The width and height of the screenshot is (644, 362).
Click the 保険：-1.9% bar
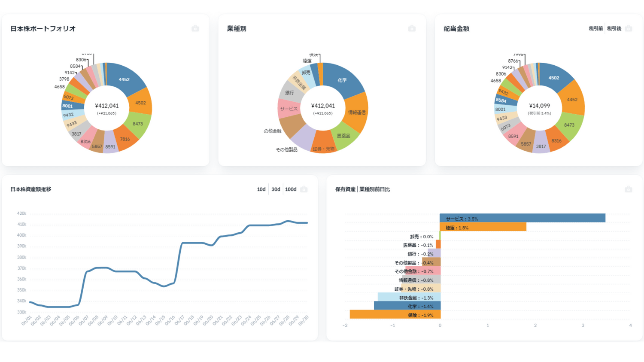coord(395,315)
